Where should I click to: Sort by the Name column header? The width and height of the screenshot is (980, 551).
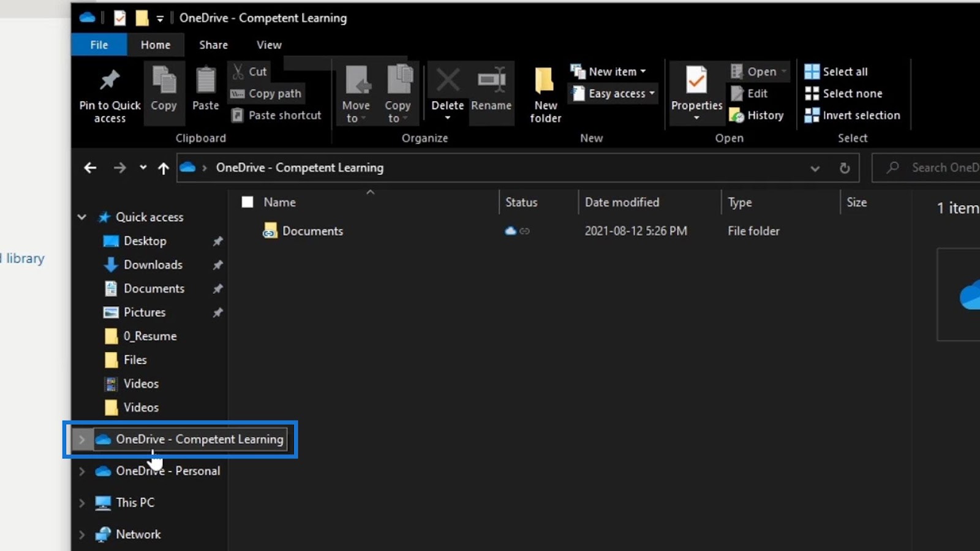pos(279,202)
